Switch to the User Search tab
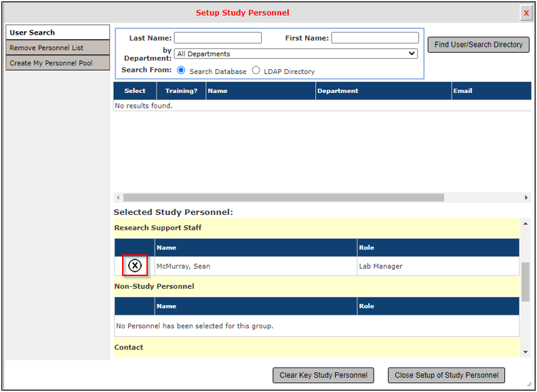 pyautogui.click(x=58, y=33)
